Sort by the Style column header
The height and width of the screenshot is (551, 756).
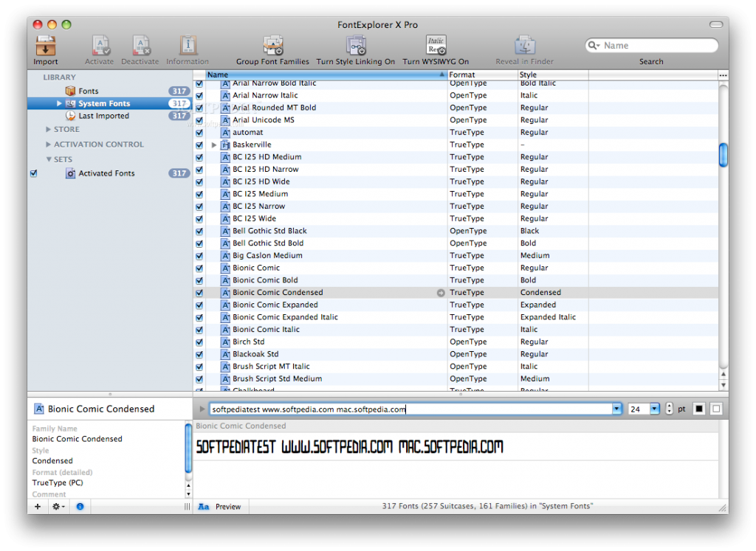(553, 74)
